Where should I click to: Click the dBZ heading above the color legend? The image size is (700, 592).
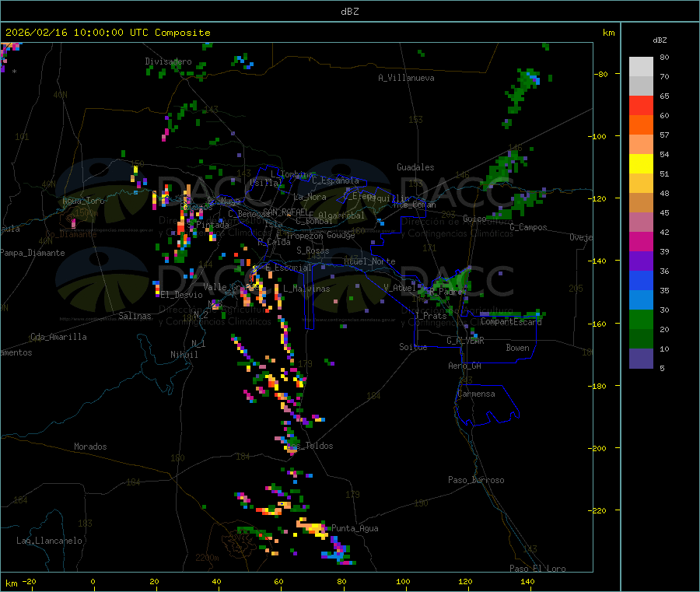coord(660,40)
